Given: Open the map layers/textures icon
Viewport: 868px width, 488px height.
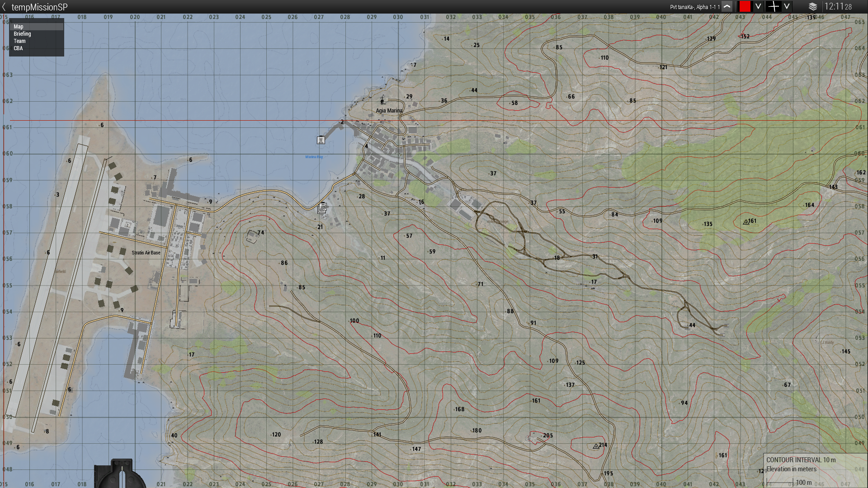Looking at the screenshot, I should (x=812, y=7).
